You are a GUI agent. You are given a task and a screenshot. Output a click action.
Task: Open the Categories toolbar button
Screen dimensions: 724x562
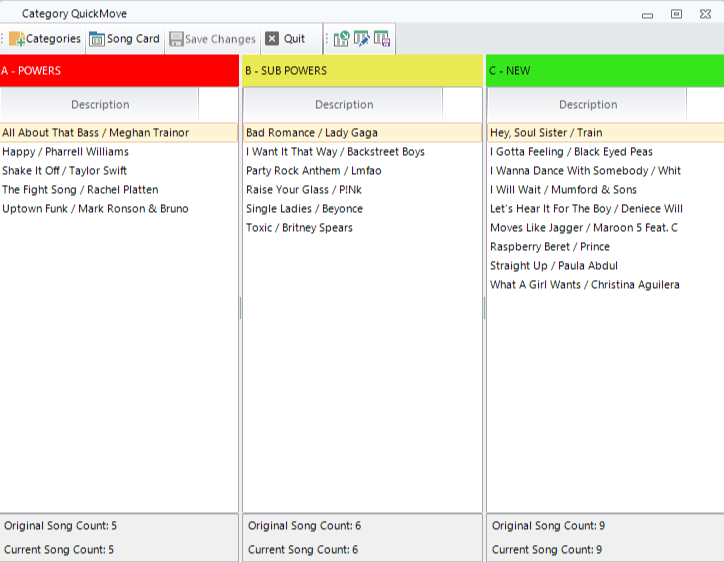(45, 39)
